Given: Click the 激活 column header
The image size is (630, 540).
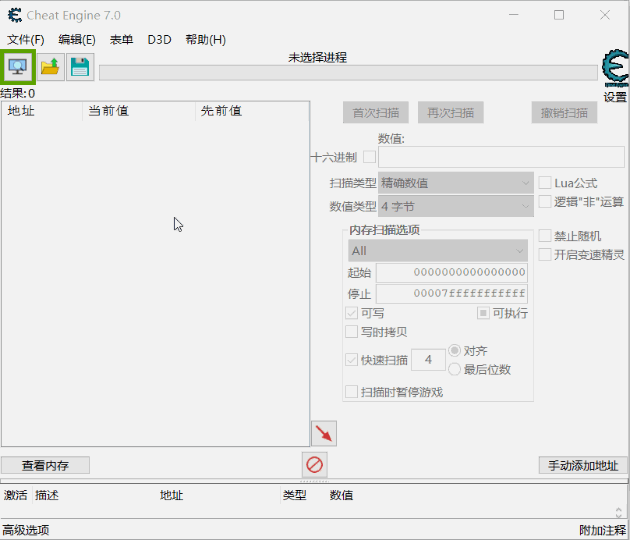Looking at the screenshot, I should tap(16, 495).
